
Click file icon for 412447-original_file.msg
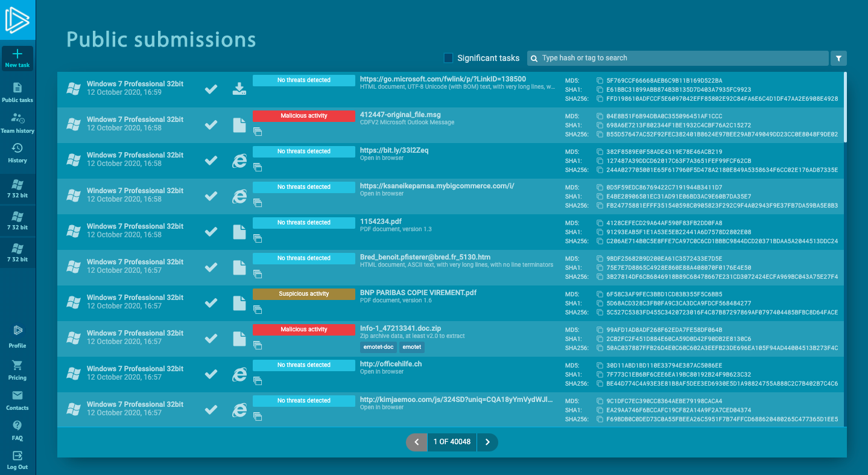pos(239,125)
